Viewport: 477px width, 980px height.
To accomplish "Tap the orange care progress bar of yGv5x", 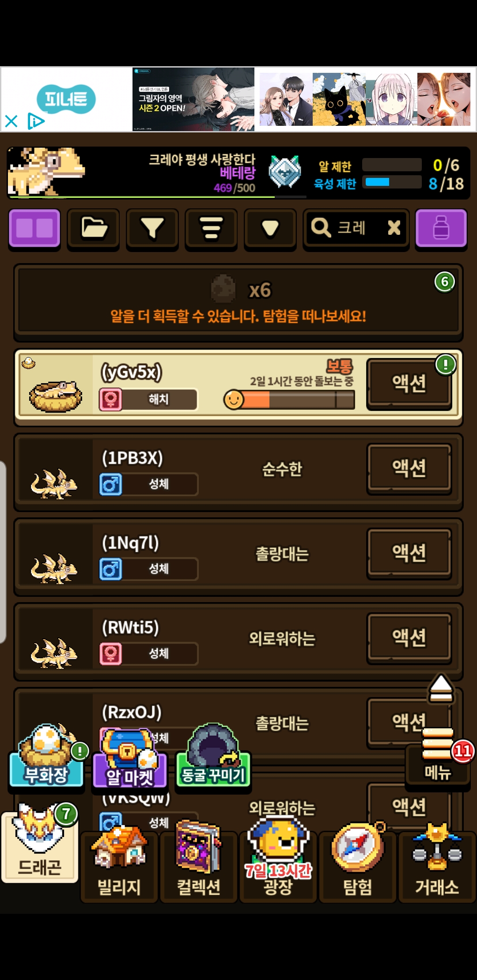I will coord(289,400).
